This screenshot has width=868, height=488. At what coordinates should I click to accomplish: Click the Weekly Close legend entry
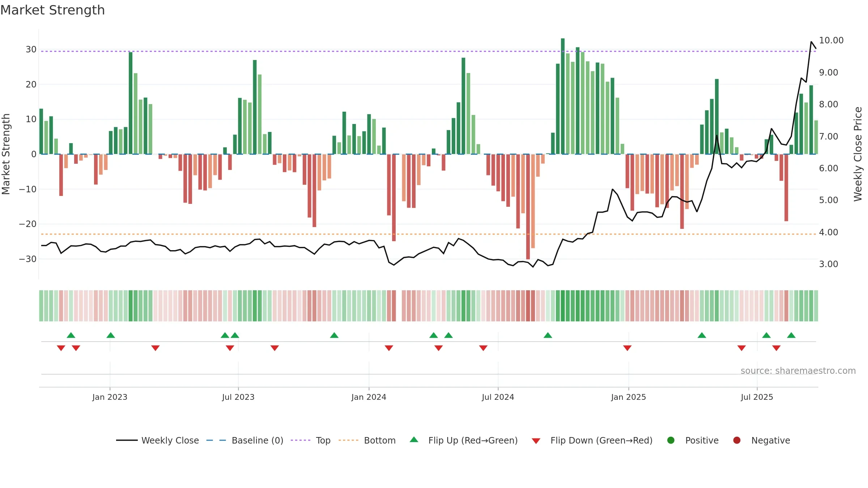157,440
